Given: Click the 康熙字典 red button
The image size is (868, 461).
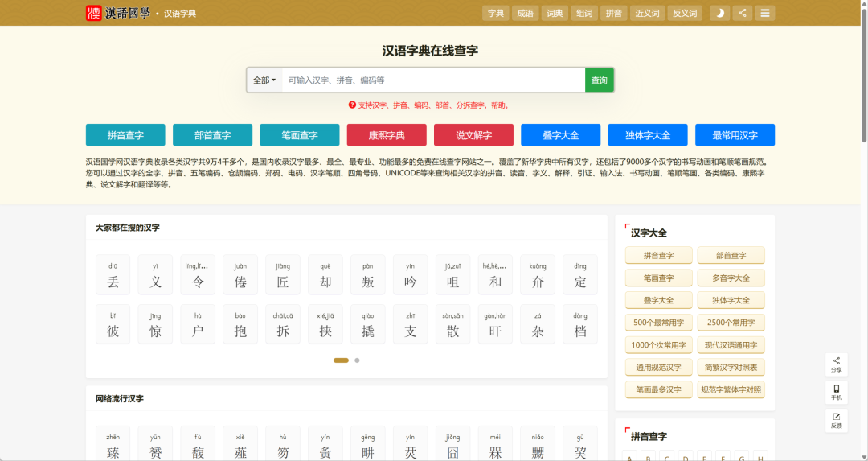Looking at the screenshot, I should click(x=387, y=134).
